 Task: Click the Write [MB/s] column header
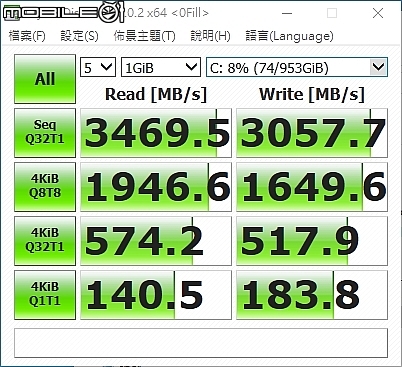click(x=312, y=94)
